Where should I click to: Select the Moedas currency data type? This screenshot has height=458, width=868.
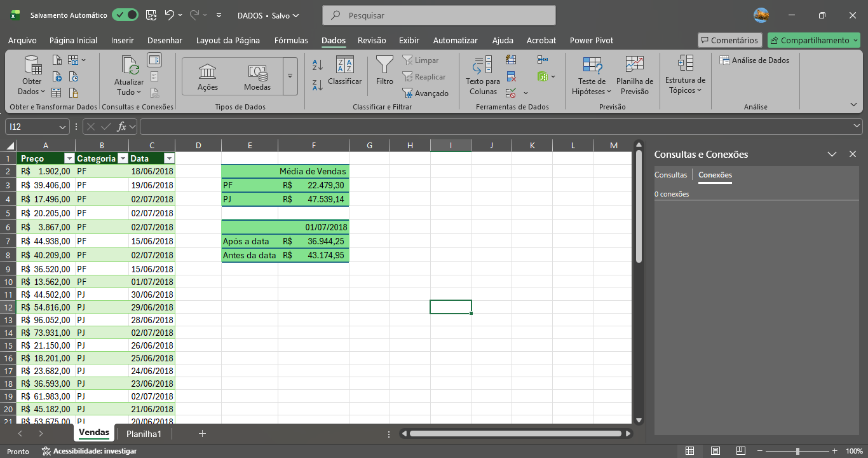point(257,76)
